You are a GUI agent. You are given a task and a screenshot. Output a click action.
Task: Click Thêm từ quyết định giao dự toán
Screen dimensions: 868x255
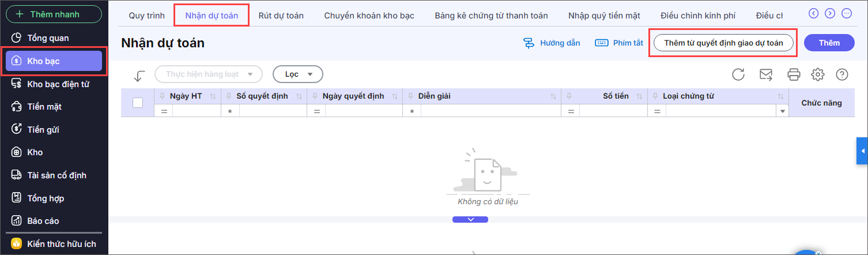tap(723, 43)
